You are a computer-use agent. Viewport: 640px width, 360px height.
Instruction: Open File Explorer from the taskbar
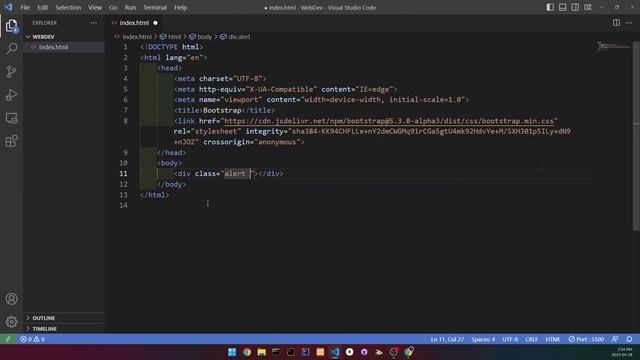(262, 352)
